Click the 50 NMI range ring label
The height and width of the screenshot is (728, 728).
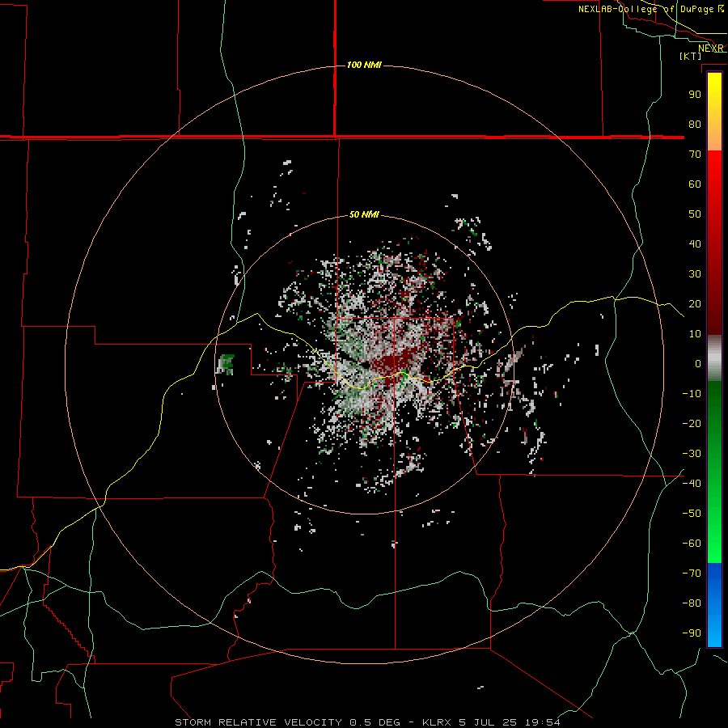coord(364,214)
